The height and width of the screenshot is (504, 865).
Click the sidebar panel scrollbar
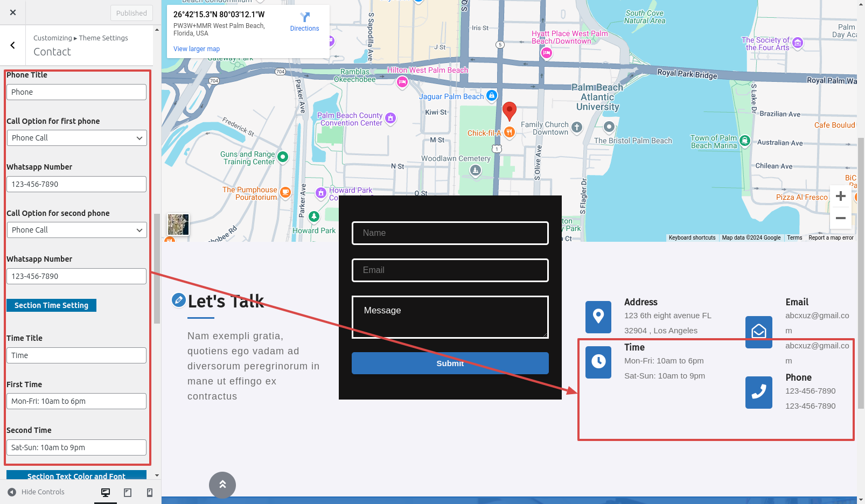pos(157,268)
